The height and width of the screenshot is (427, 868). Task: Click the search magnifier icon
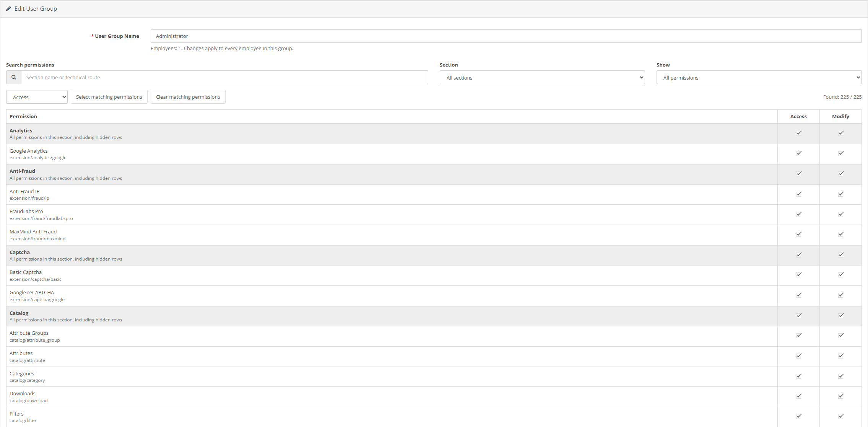(14, 77)
